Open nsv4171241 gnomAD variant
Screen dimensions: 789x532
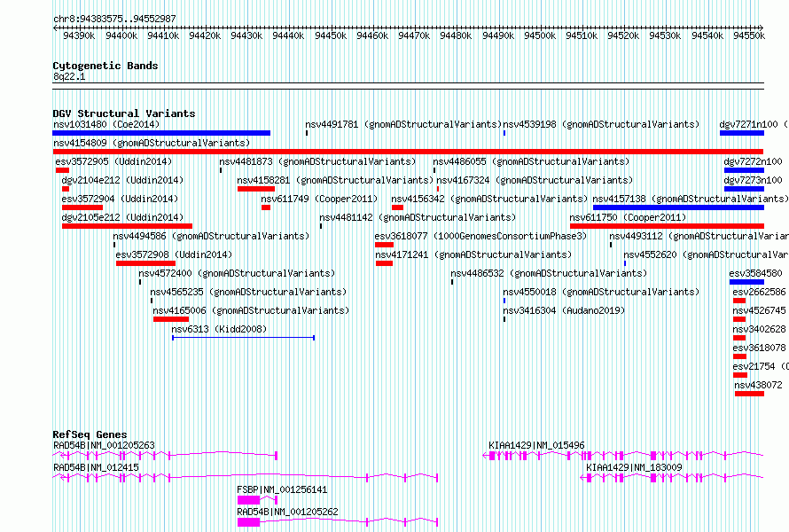pyautogui.click(x=473, y=254)
